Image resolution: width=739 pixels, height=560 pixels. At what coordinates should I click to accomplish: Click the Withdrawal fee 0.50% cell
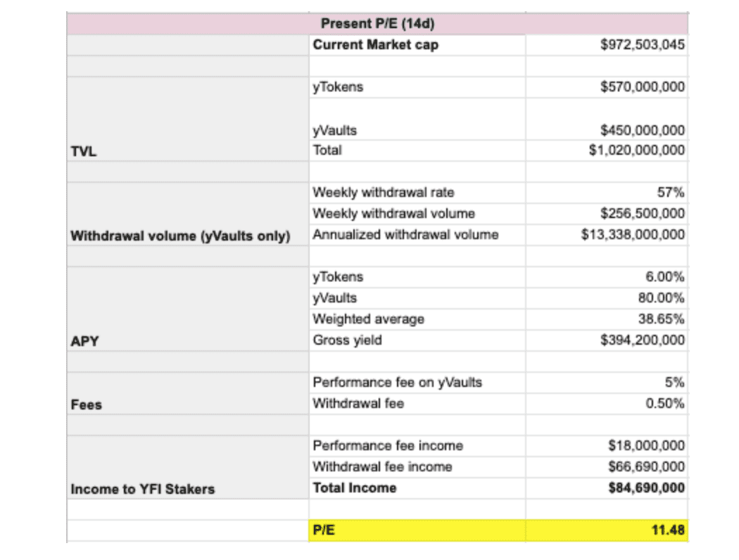pyautogui.click(x=607, y=404)
